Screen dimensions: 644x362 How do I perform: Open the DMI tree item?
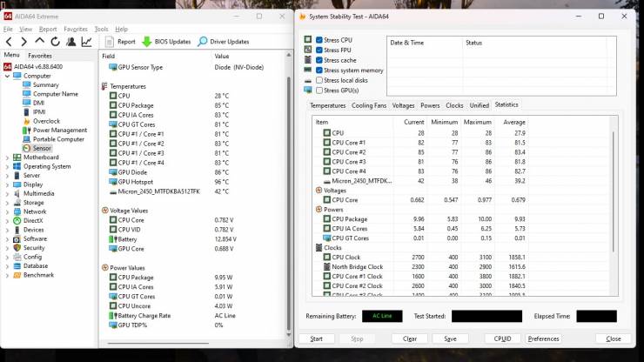[38, 103]
